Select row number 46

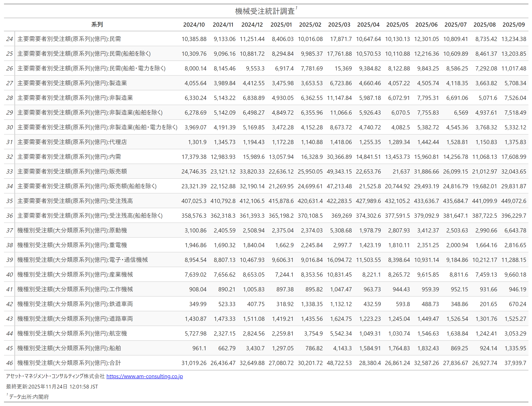click(x=9, y=363)
